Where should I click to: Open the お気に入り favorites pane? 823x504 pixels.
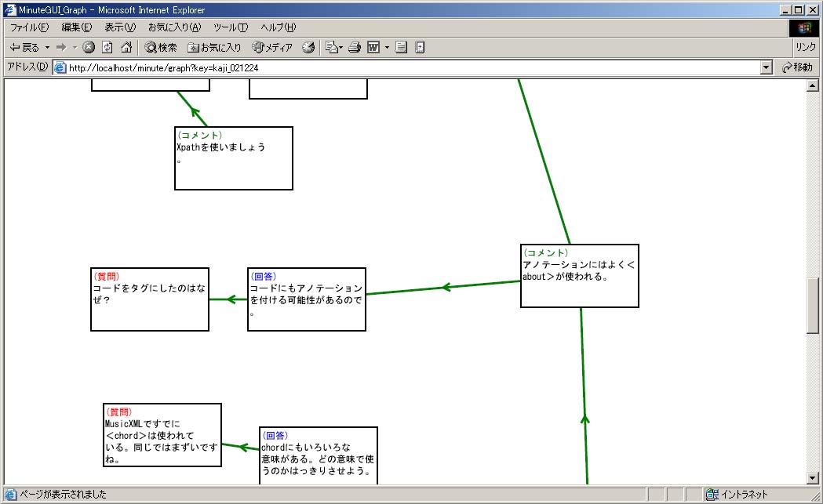pos(214,48)
